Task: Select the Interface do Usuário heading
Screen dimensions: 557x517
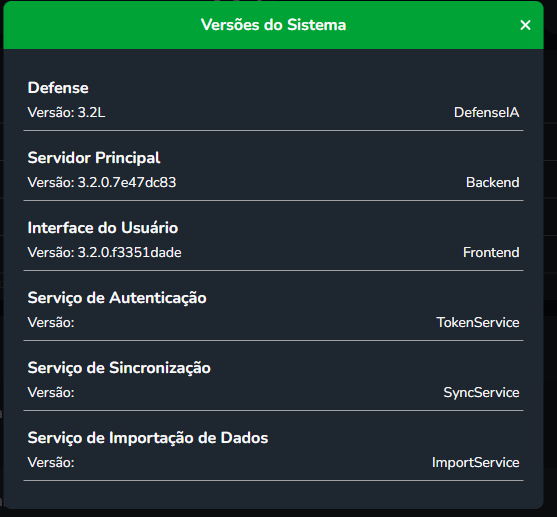Action: [x=103, y=228]
